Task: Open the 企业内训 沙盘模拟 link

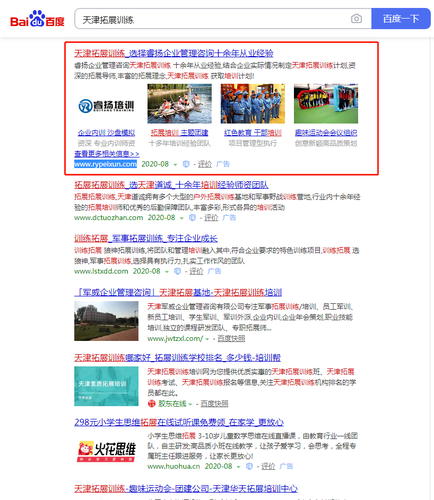Action: (x=106, y=133)
